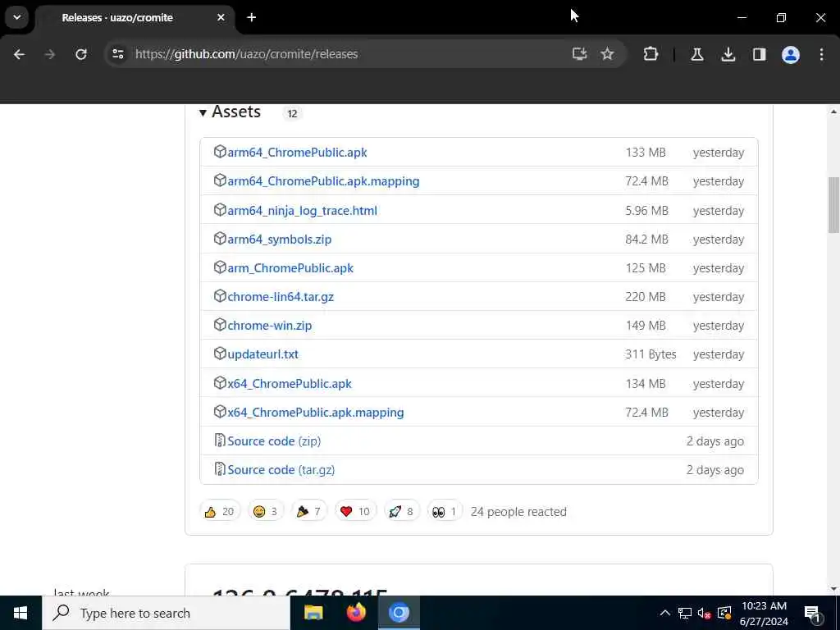This screenshot has width=840, height=630.
Task: Toggle the smile reaction with 3 count
Action: [266, 512]
